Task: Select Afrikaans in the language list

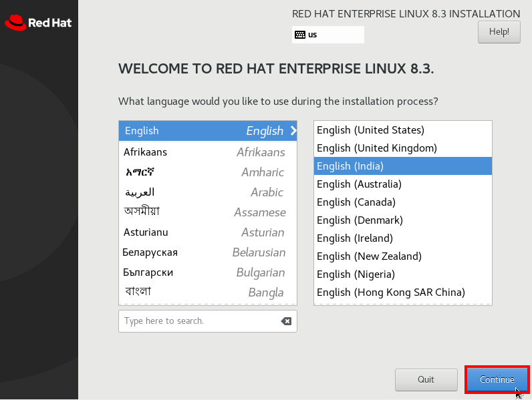Action: click(208, 152)
